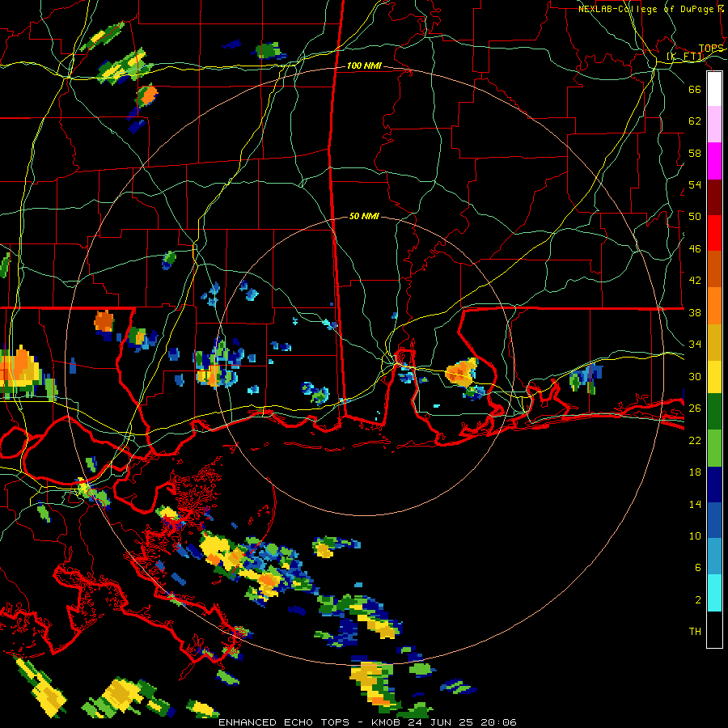This screenshot has height=728, width=728.
Task: Click the dark red (maroon) legend swatch
Action: (x=714, y=197)
